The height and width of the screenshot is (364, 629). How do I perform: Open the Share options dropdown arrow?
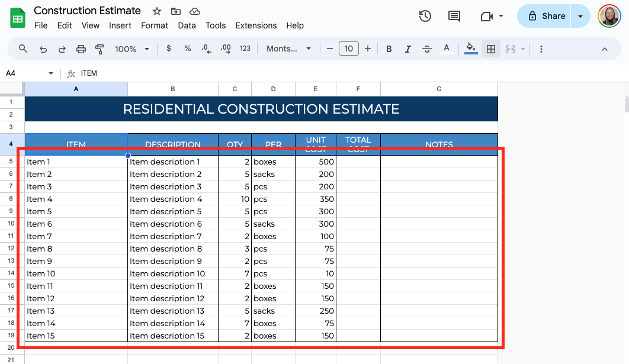pos(580,17)
